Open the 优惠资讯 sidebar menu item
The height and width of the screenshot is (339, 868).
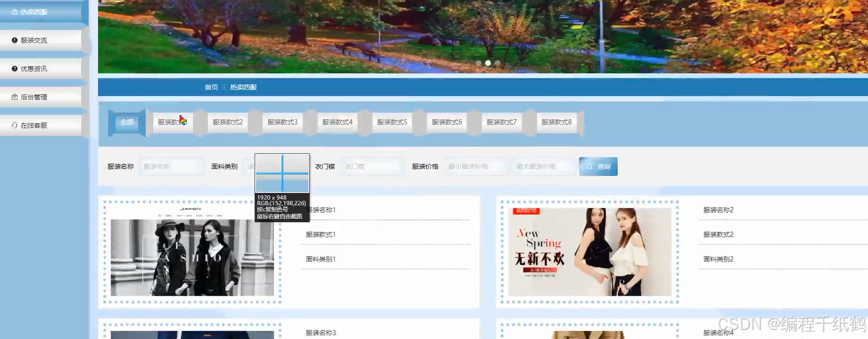(x=41, y=68)
